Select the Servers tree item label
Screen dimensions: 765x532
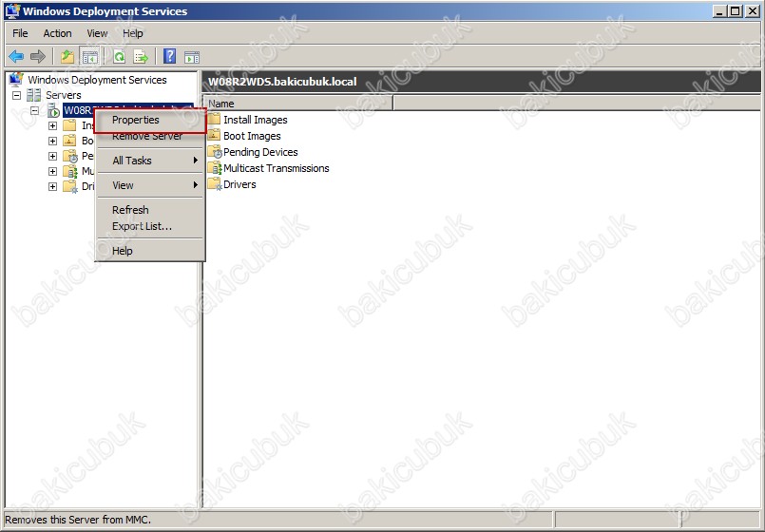point(64,95)
